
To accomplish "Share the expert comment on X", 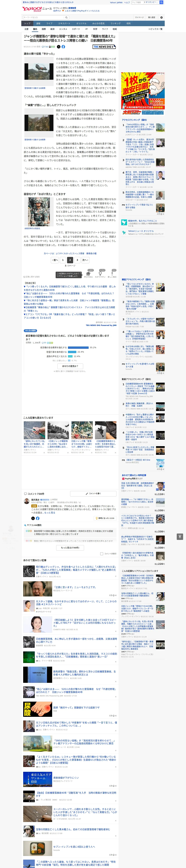I will coord(33,518).
